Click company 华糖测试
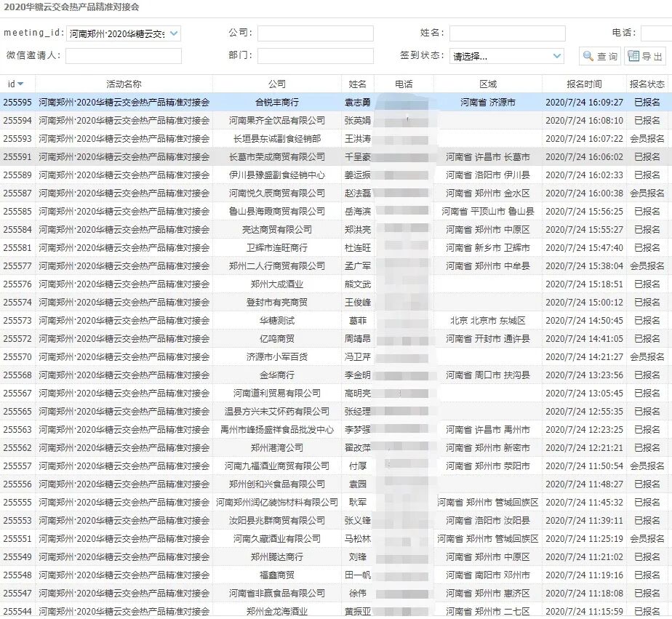The width and height of the screenshot is (672, 619). tap(277, 321)
